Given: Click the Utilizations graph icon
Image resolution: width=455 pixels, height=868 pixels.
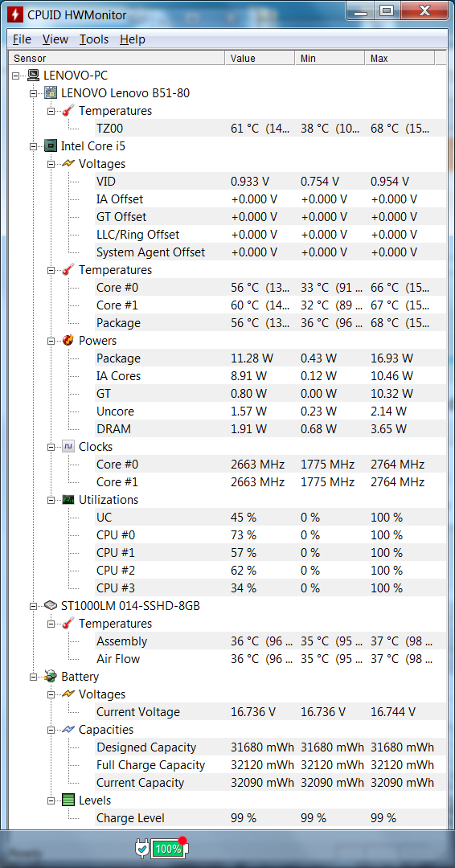Looking at the screenshot, I should coord(68,500).
